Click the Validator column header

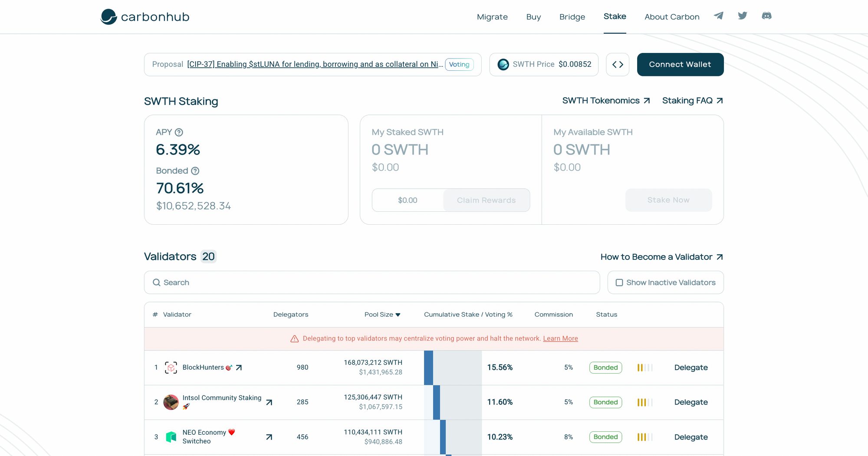pos(177,315)
